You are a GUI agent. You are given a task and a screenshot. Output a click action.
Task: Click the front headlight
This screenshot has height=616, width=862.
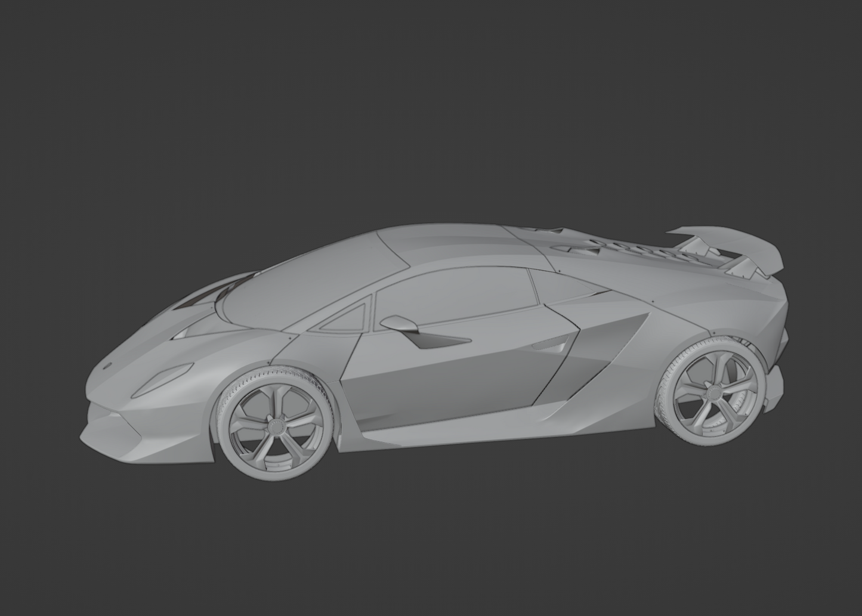point(162,380)
